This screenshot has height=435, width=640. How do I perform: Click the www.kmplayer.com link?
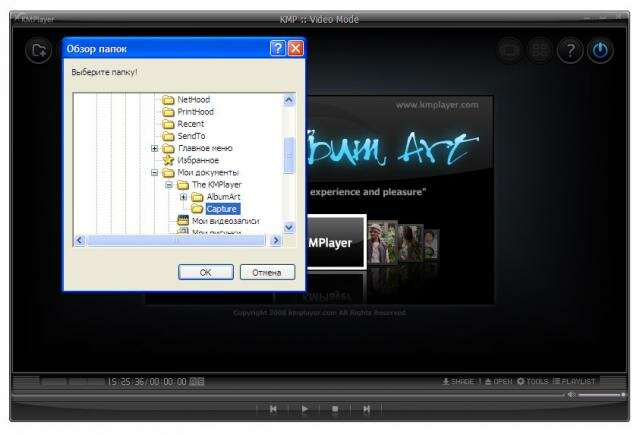(x=437, y=105)
